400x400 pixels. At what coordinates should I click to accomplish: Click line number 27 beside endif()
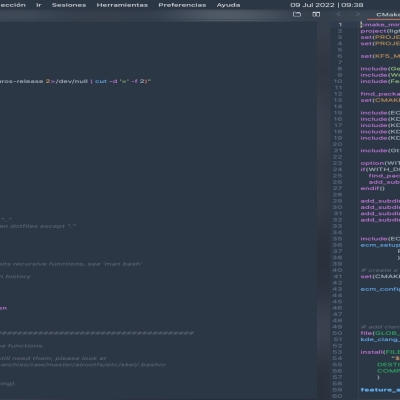[337, 188]
